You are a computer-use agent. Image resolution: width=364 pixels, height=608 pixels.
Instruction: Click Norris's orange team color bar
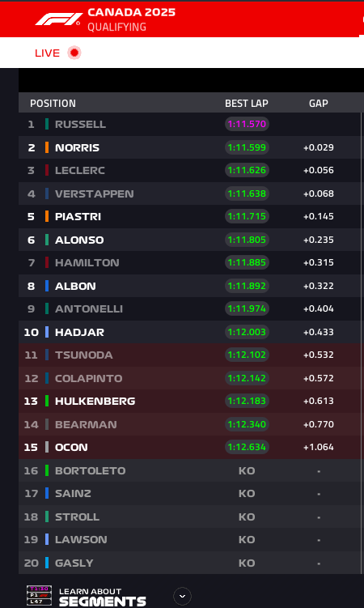coord(47,147)
